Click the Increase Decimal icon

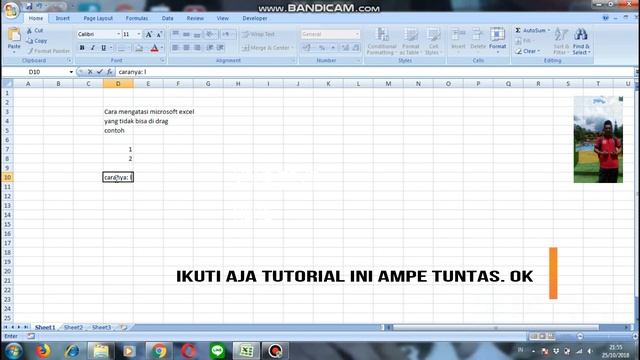[345, 48]
